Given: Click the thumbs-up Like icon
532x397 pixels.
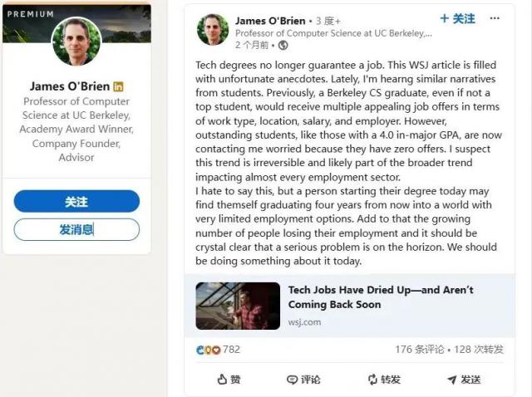Looking at the screenshot, I should coord(222,380).
